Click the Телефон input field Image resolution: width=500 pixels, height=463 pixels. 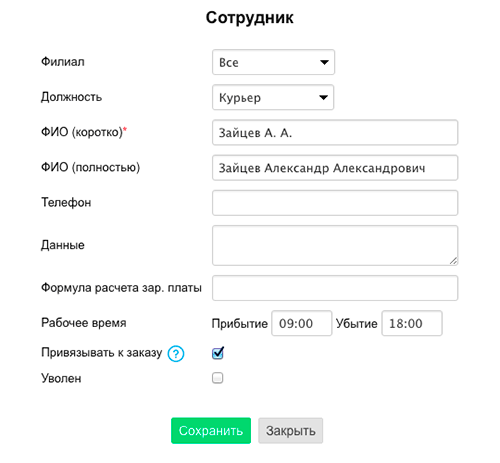(335, 203)
